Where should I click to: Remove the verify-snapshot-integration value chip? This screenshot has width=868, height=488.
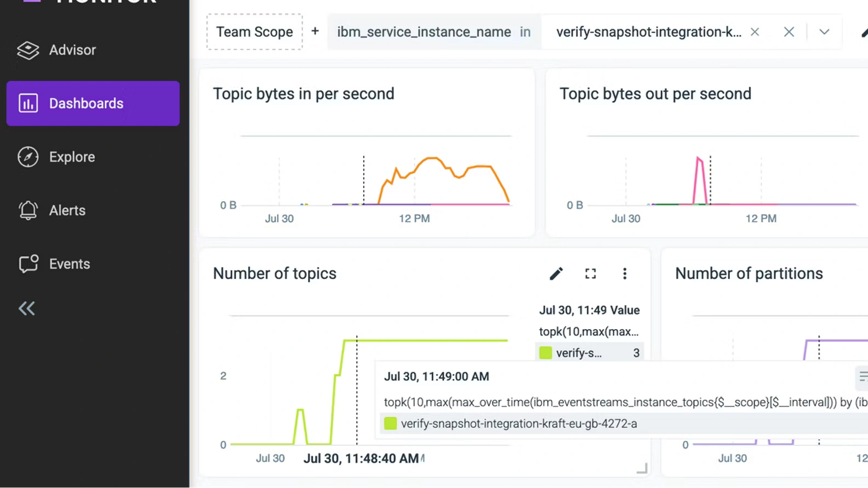[755, 32]
